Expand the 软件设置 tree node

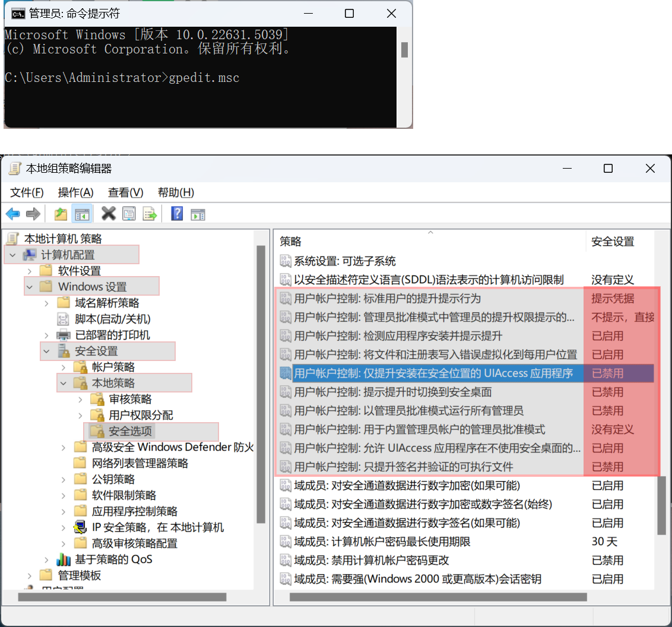pyautogui.click(x=29, y=271)
